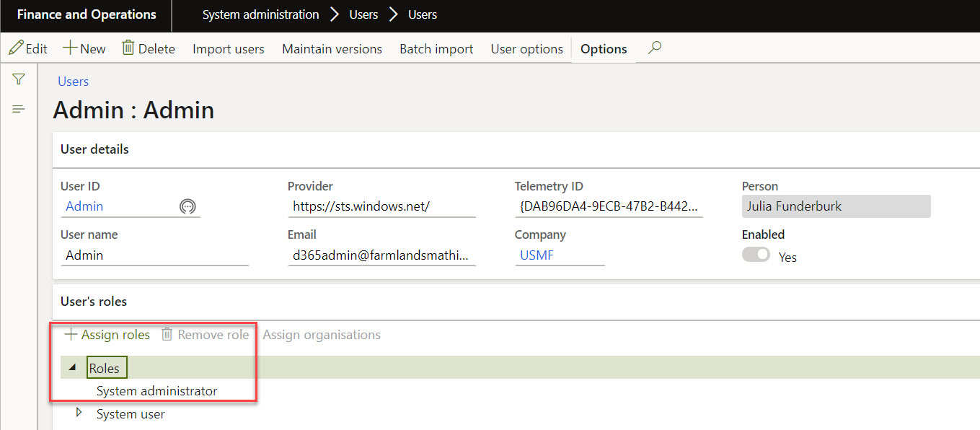The image size is (980, 430).
Task: Click the pencil Edit icon
Action: 16,48
